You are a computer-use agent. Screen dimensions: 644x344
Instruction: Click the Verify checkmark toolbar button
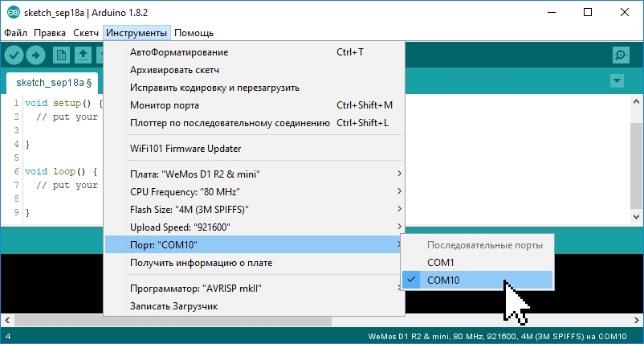pyautogui.click(x=14, y=55)
